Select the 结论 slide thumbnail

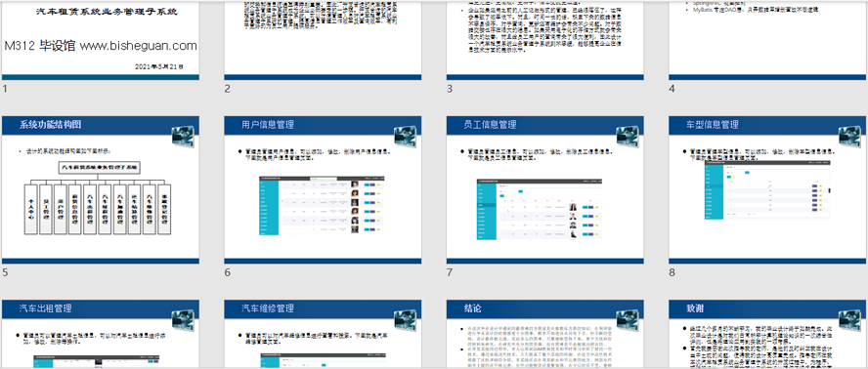pos(545,334)
